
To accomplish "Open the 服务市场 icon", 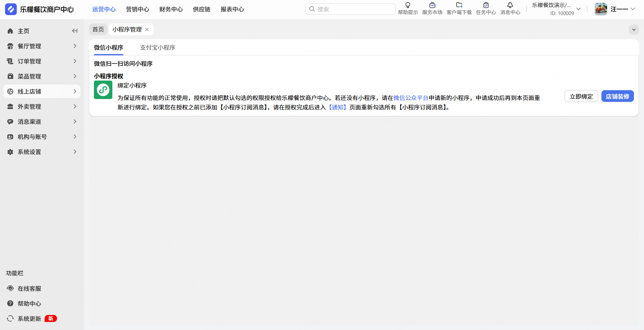I will (432, 5).
